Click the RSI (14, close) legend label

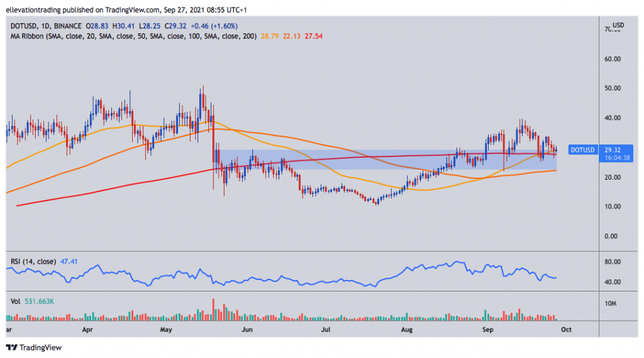[x=33, y=261]
